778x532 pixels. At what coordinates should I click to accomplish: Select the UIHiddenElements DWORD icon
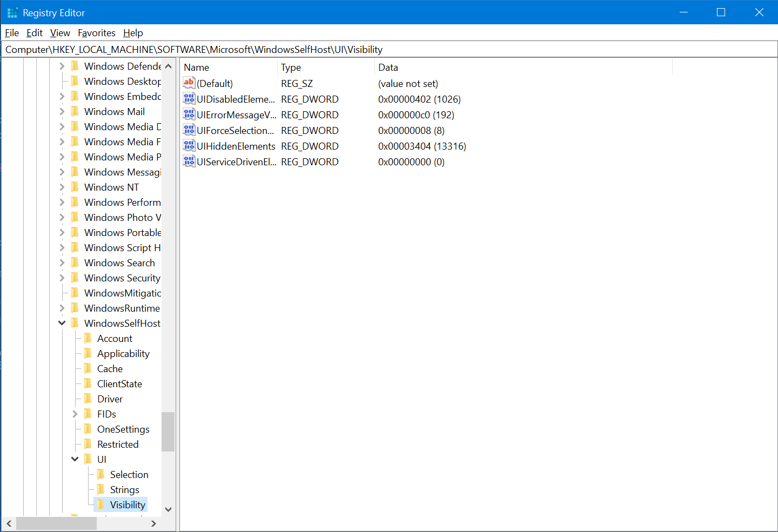click(x=189, y=146)
